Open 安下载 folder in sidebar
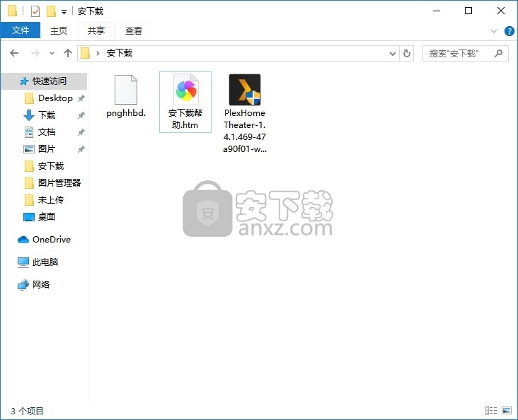This screenshot has height=420, width=518. (51, 165)
